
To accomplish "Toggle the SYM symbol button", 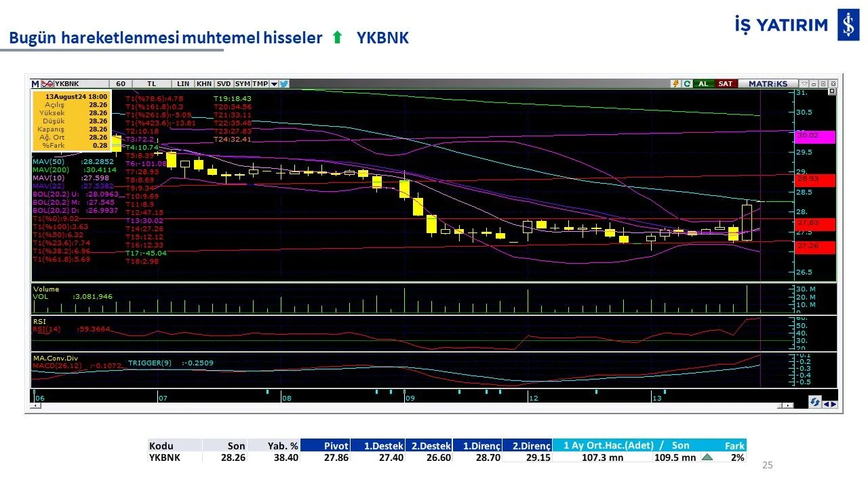I will 242,84.
